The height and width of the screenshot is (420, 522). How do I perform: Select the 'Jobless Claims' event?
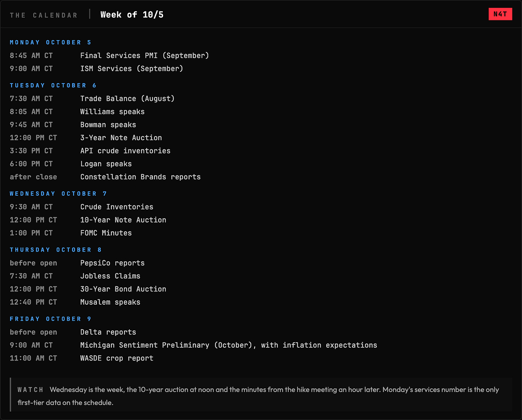[110, 276]
